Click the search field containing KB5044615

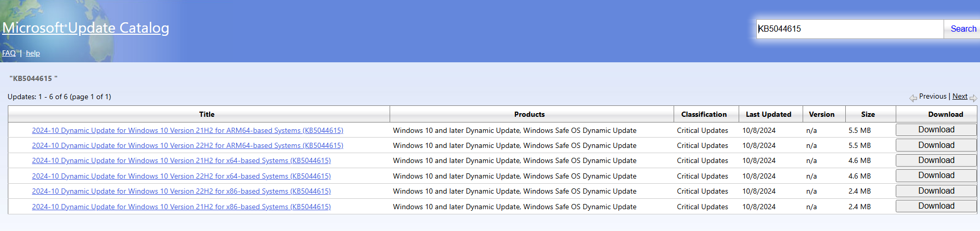point(850,29)
